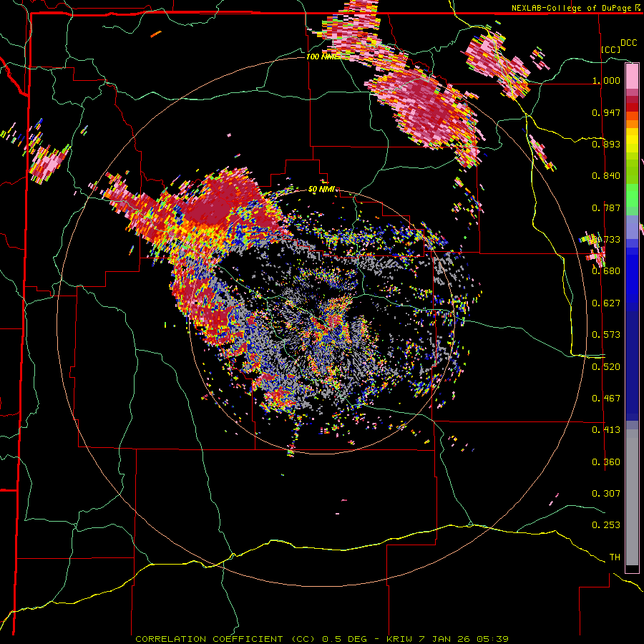Click the yellow band of the color bar

[x=632, y=140]
